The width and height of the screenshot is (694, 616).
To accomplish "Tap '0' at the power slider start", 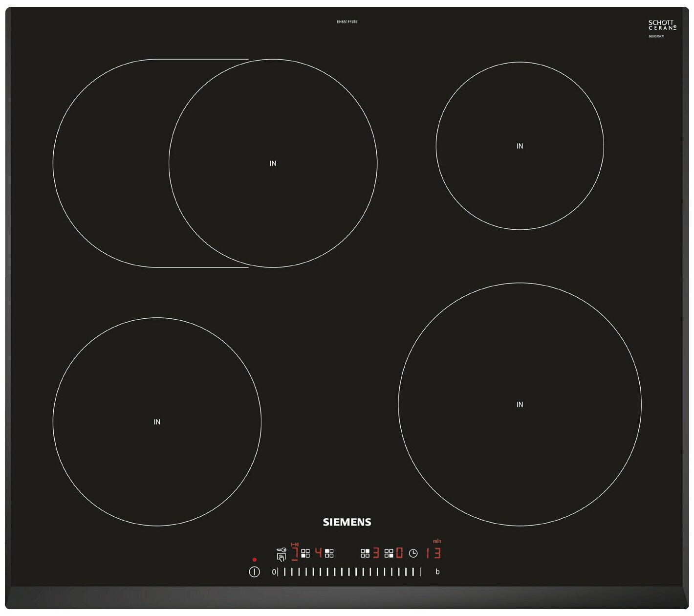I will [x=274, y=572].
